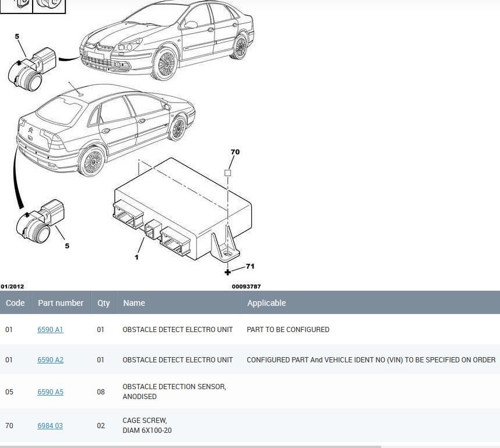
Task: Select 'PART TO BE CONFIGURED' text
Action: [288, 329]
